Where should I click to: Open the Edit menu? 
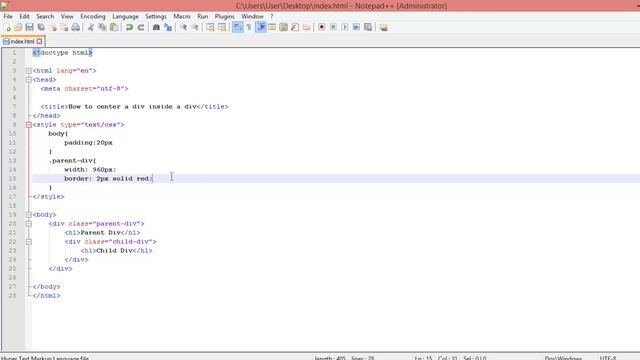(x=24, y=16)
